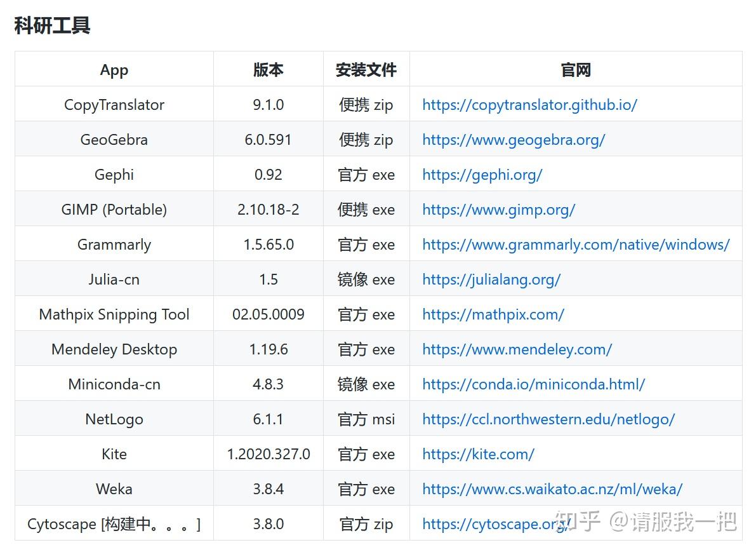This screenshot has height=552, width=756.
Task: Click the App column header
Action: coord(114,70)
